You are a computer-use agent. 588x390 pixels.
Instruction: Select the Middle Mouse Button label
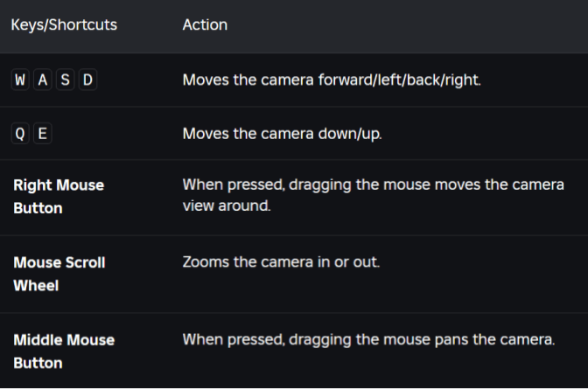64,351
